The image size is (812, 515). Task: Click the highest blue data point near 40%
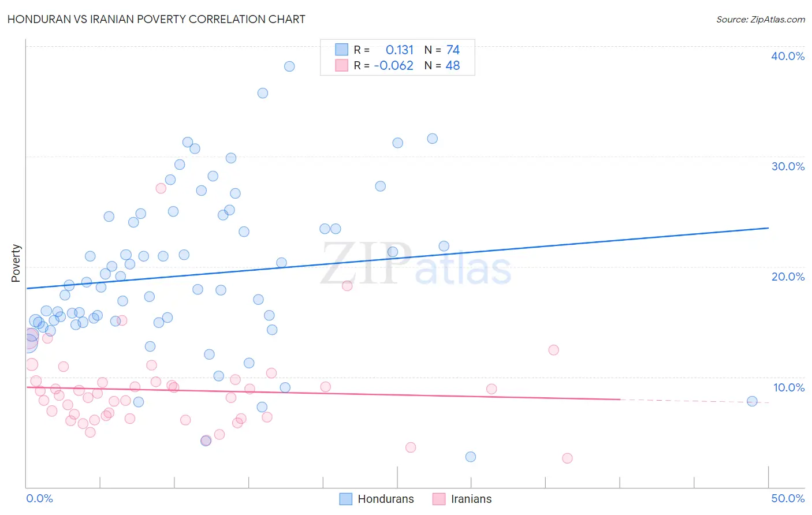(x=289, y=66)
